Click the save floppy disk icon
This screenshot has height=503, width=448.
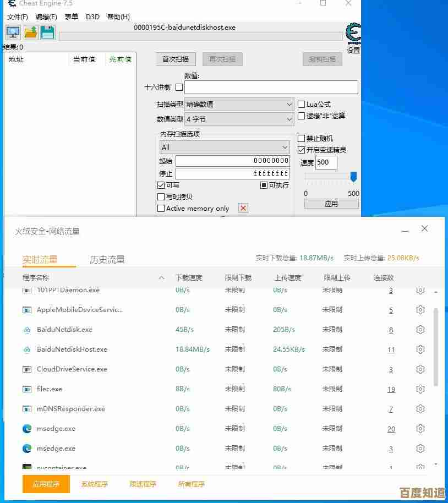[x=48, y=32]
